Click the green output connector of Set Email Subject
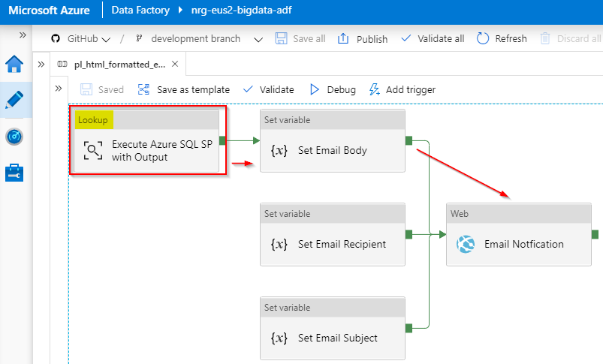This screenshot has width=603, height=364. [409, 328]
